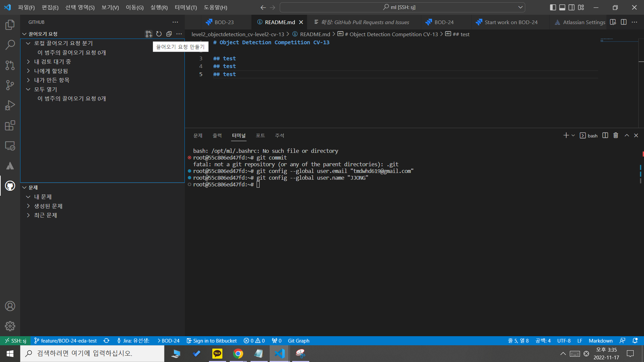Open new terminal profile dropdown arrow
Screen dimensions: 644x362
click(573, 135)
